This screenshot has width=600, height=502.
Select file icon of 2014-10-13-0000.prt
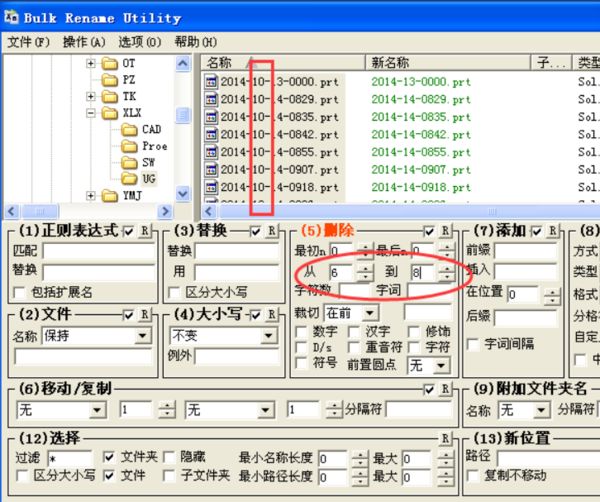click(x=211, y=81)
